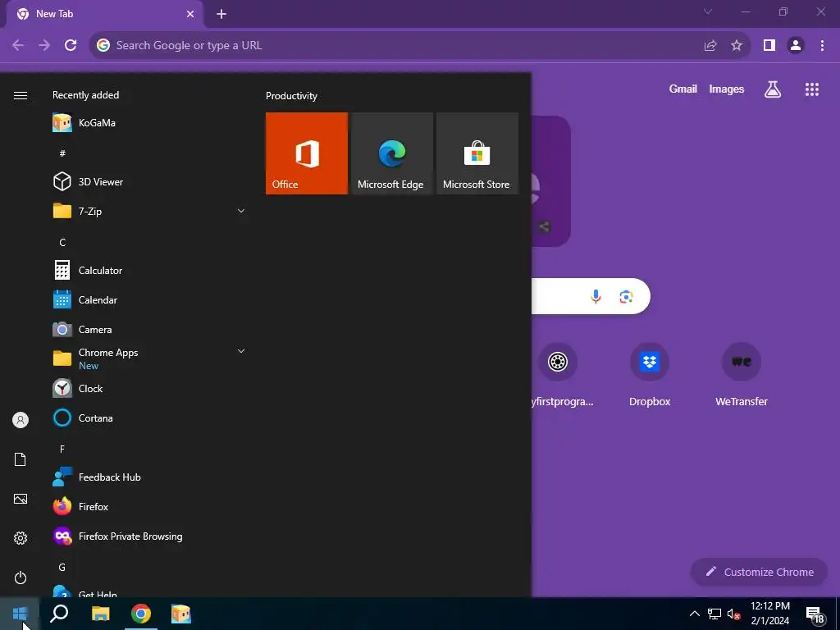Open the Dropbox shortcut

650,376
